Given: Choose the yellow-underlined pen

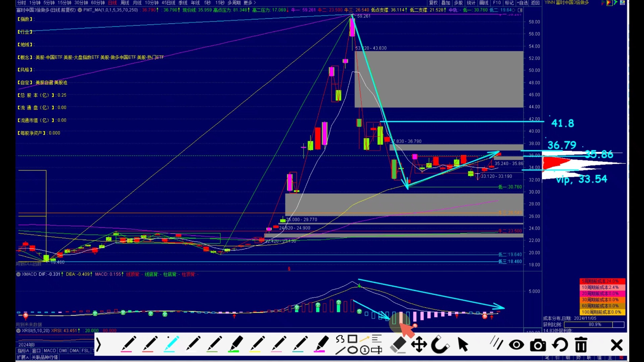Looking at the screenshot, I should [257, 344].
